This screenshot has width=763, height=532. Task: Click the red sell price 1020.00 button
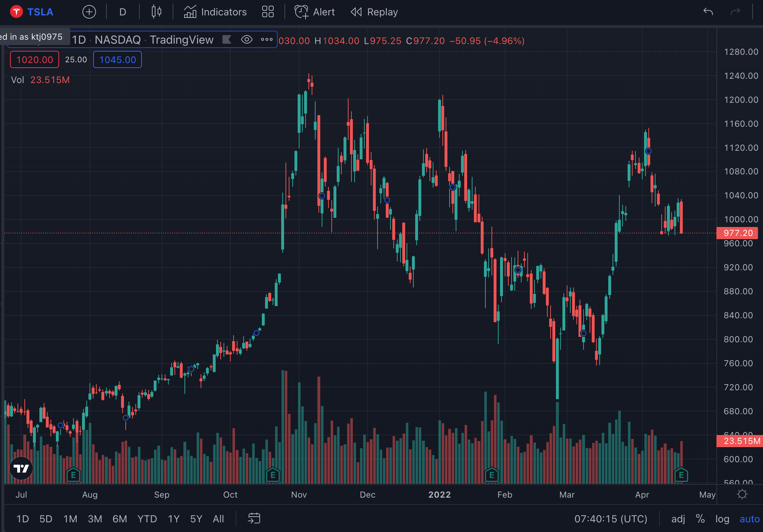[34, 59]
